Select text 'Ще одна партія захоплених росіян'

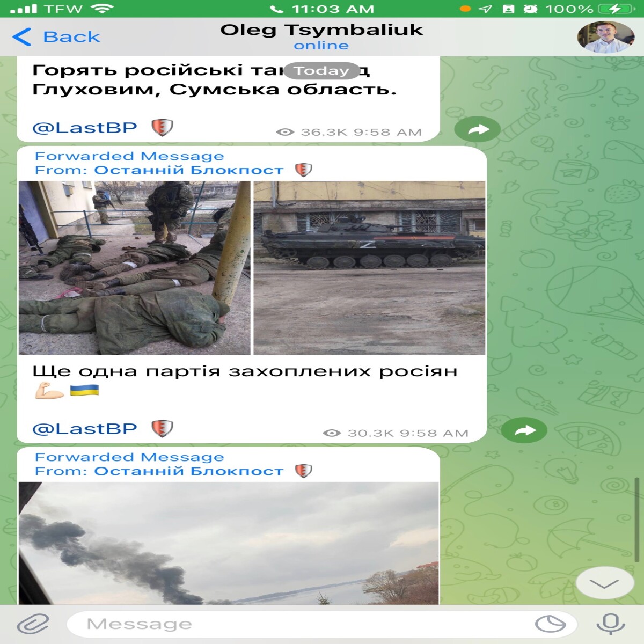[245, 371]
